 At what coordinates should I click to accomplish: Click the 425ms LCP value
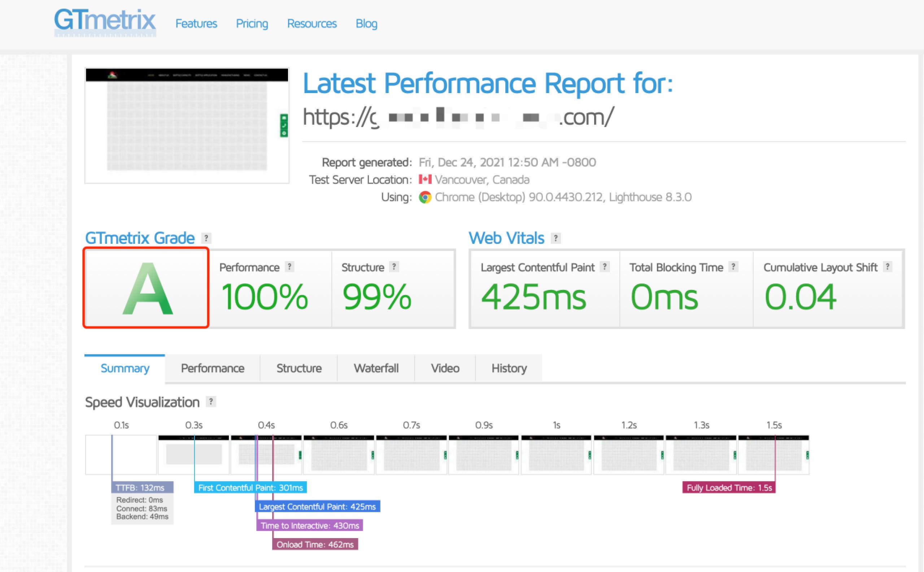(533, 297)
